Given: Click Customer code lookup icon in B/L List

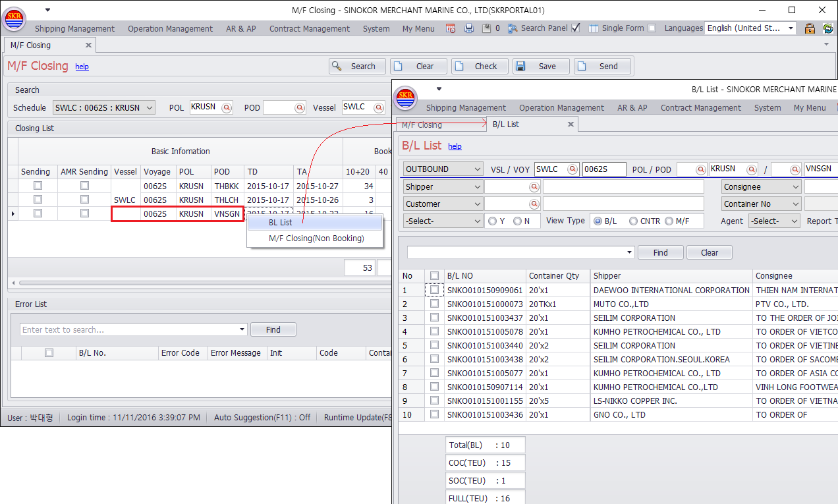Looking at the screenshot, I should (x=533, y=204).
